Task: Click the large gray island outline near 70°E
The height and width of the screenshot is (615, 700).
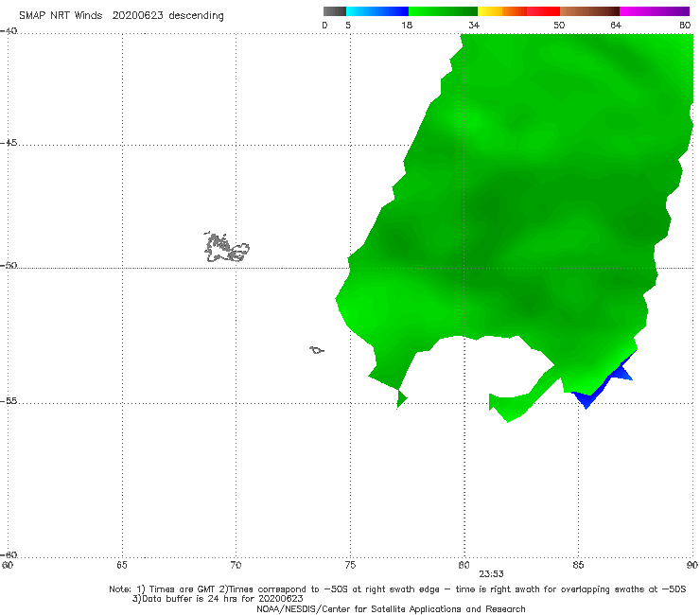Action: point(226,248)
